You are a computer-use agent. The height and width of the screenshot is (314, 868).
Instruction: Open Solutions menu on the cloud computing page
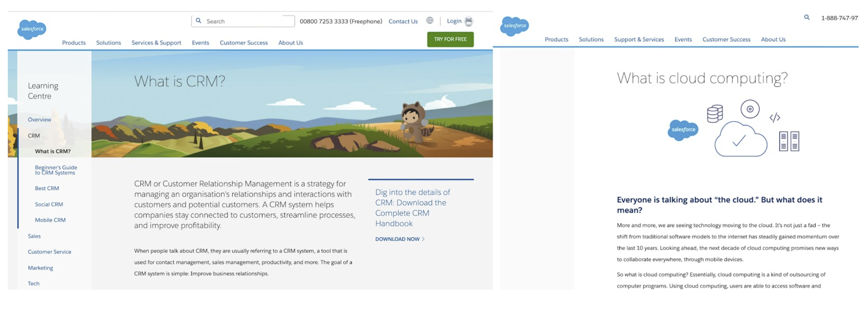point(591,39)
